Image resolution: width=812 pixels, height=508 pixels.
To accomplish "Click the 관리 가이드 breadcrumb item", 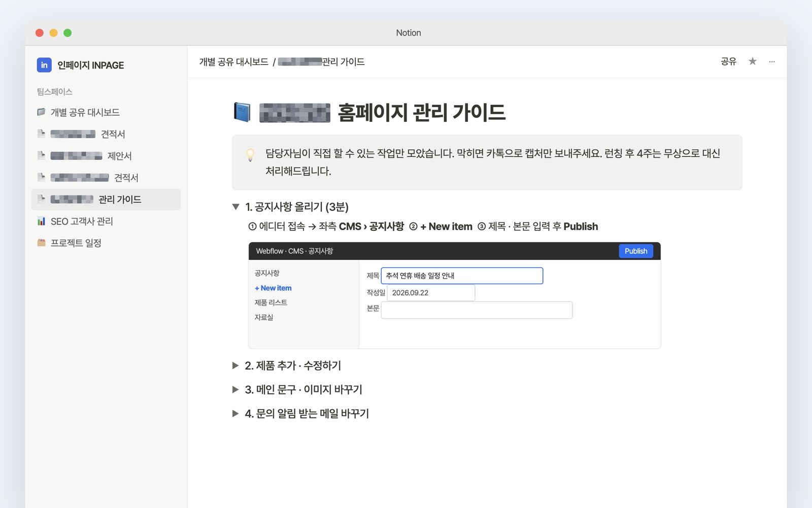I will pyautogui.click(x=321, y=61).
